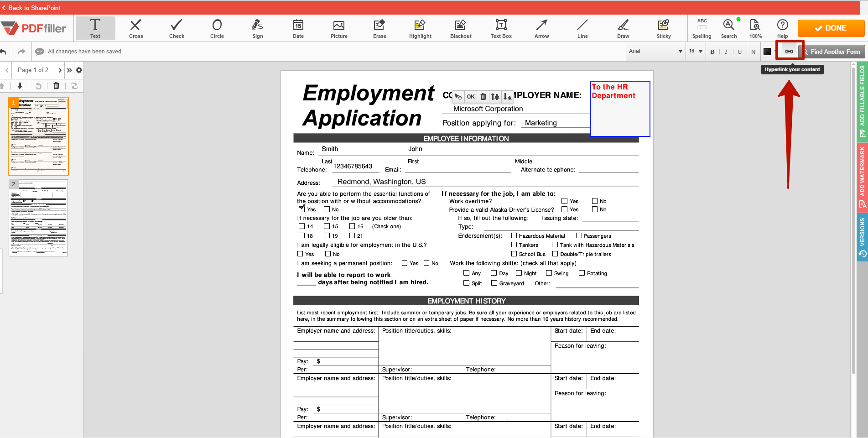
Task: Check Yes for essential functions question
Action: click(301, 209)
